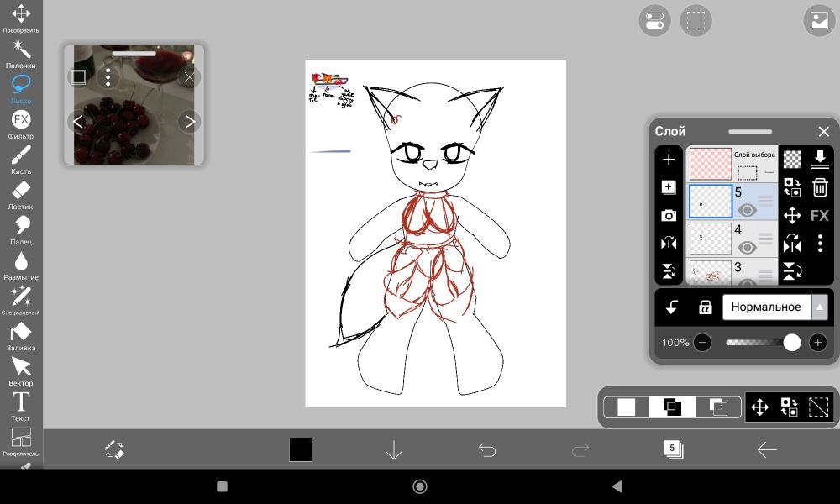The image size is (840, 504).
Task: Open layer FX effects
Action: tap(820, 215)
